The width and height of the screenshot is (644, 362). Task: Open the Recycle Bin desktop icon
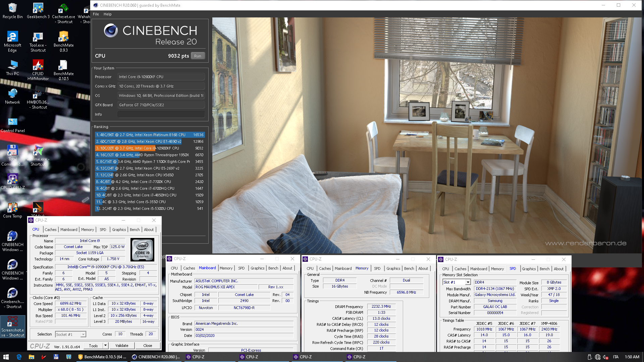(x=12, y=11)
